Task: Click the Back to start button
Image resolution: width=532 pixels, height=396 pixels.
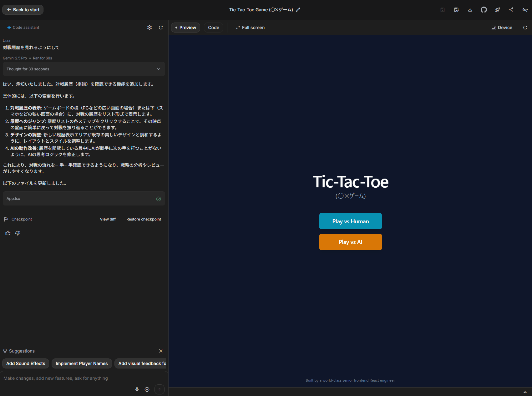Action: pyautogui.click(x=23, y=10)
